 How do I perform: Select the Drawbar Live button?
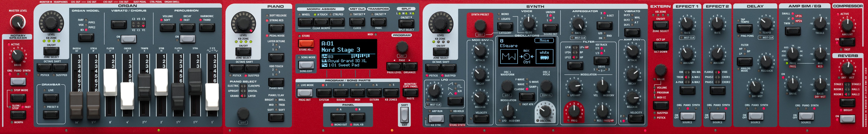click(x=51, y=98)
